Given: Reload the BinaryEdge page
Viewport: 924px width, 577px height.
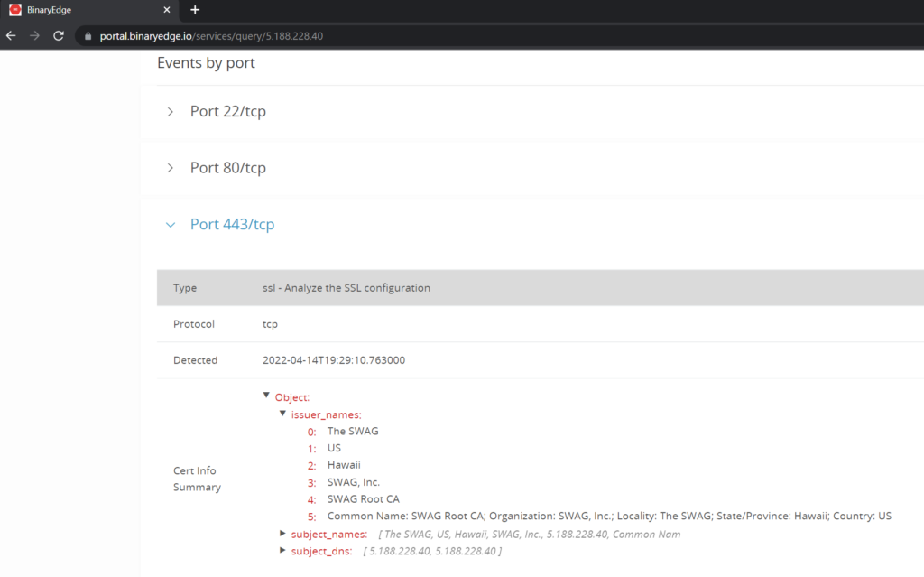Looking at the screenshot, I should [x=59, y=36].
